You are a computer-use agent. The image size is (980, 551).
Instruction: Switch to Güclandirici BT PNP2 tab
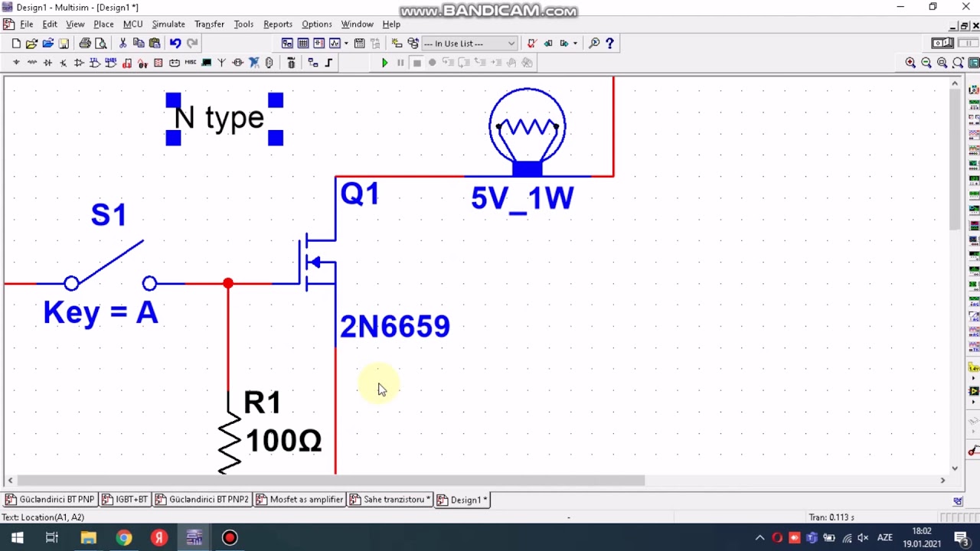pos(202,500)
